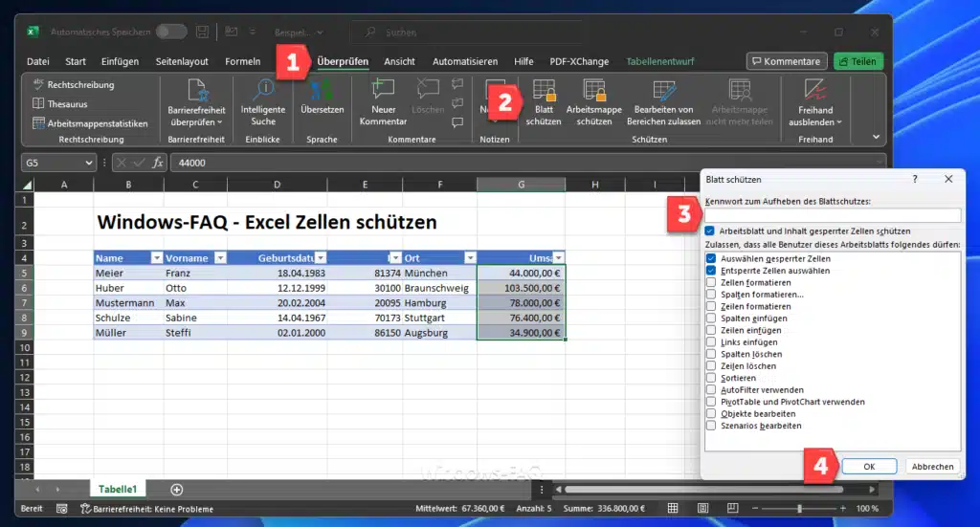Click the select all corner triangle

click(27, 185)
